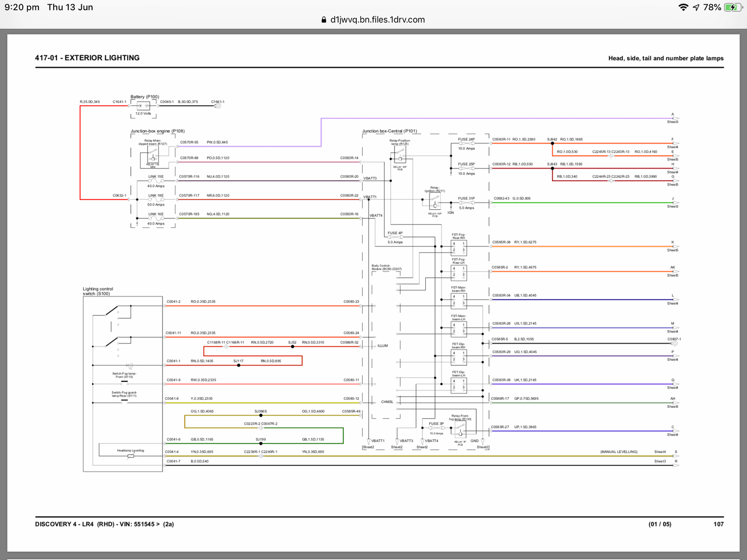Tap the d1jwvq.bn.files.1drv.com address
The image size is (747, 560).
tap(377, 20)
